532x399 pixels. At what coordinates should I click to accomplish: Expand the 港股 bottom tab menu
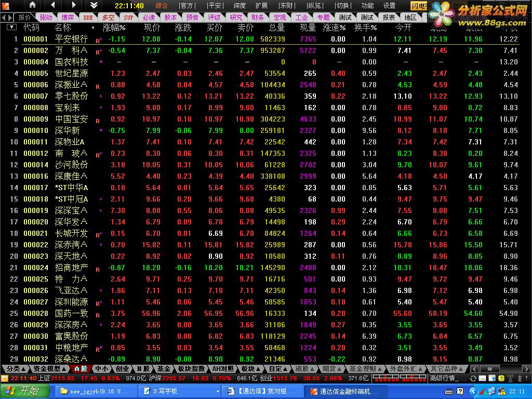click(304, 368)
